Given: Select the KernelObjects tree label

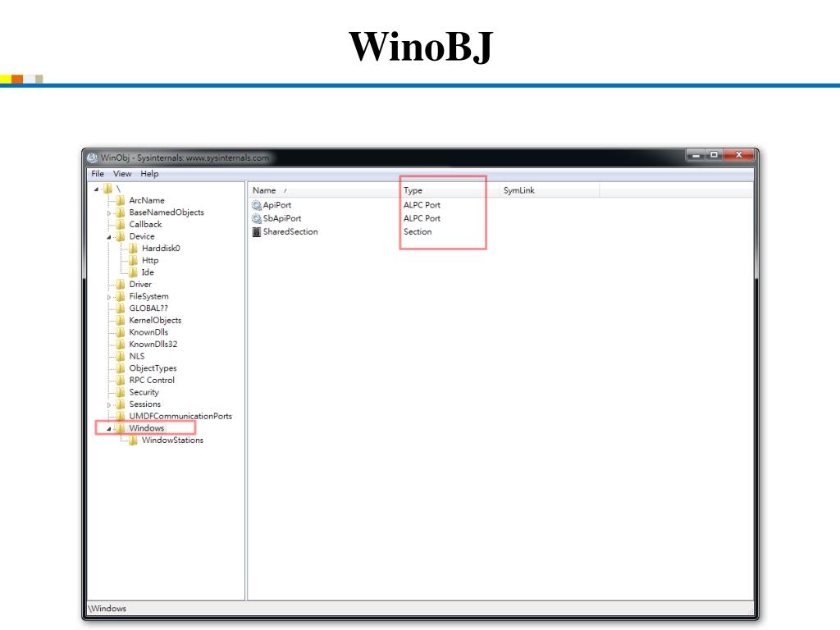Looking at the screenshot, I should pos(155,321).
